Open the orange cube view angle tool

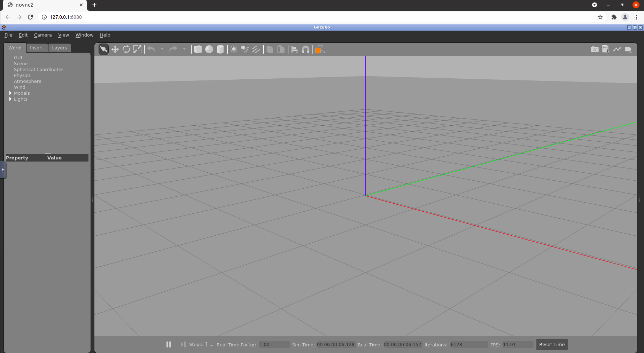(x=320, y=49)
